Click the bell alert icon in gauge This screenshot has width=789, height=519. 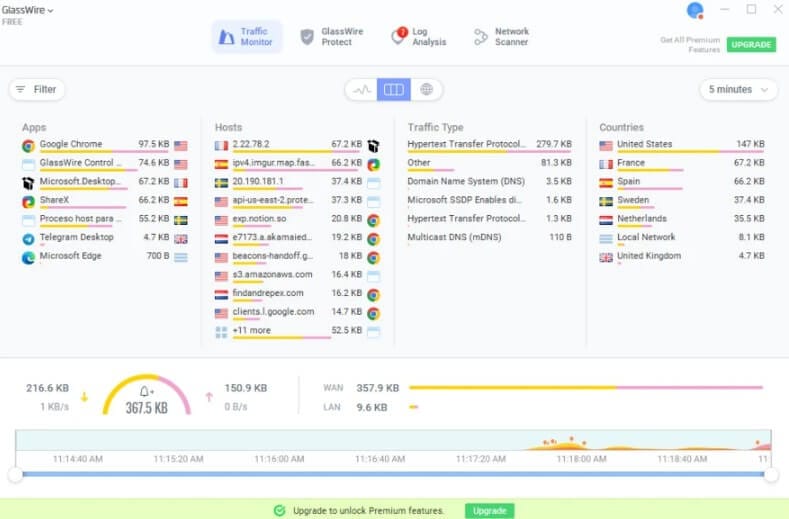point(145,391)
